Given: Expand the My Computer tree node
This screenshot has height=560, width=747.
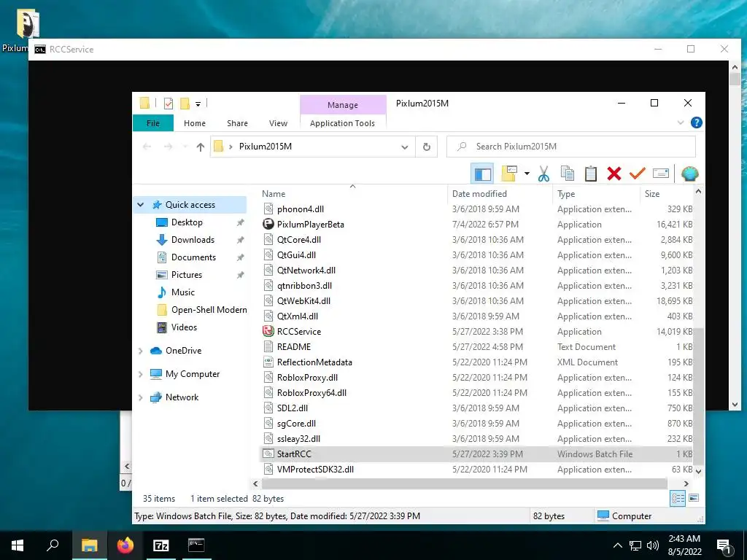Looking at the screenshot, I should point(141,374).
